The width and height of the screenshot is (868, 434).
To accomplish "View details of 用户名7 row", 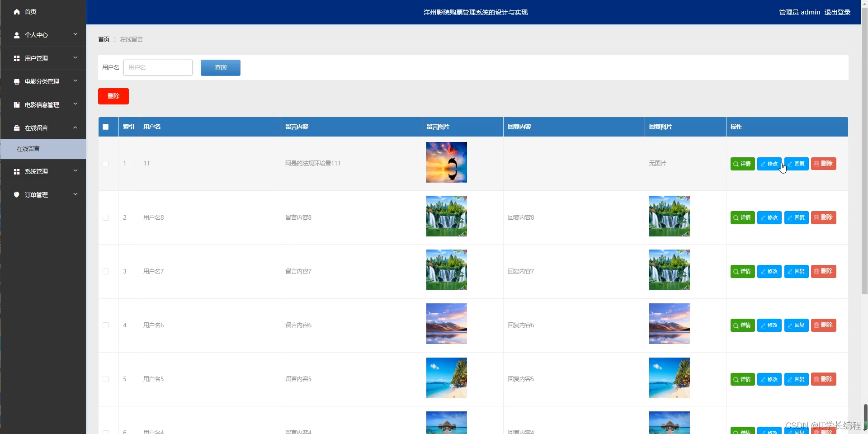I will pos(742,271).
